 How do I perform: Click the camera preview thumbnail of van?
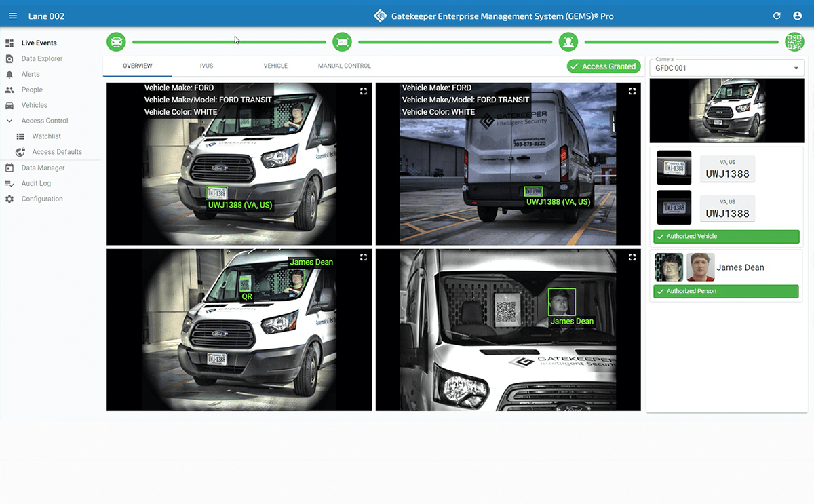726,111
